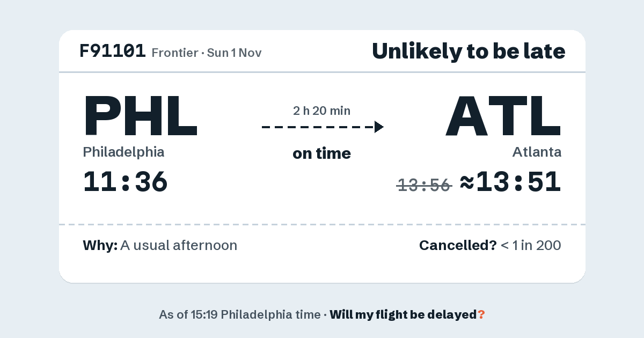Click the on time status text

(322, 153)
